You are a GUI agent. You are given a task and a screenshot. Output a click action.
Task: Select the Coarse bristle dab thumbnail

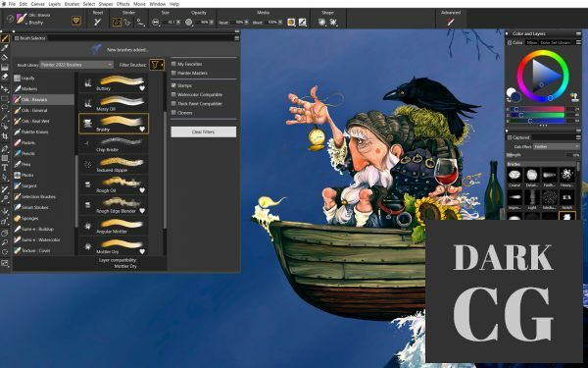click(x=514, y=175)
